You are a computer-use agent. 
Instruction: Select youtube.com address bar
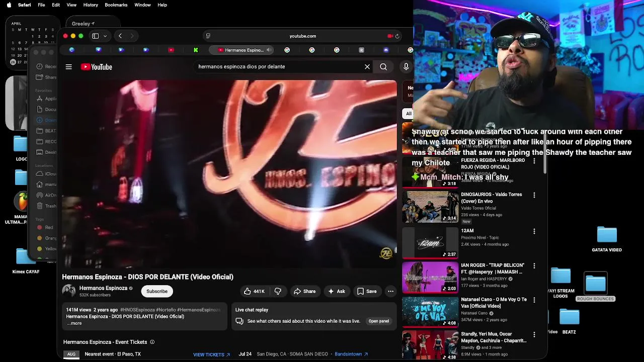coord(302,36)
